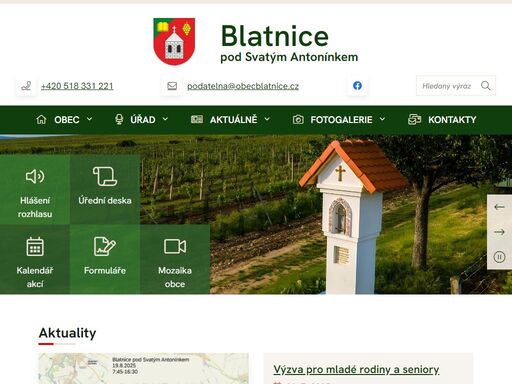This screenshot has height=384, width=512.
Task: Show next slide with right arrow
Action: [499, 232]
